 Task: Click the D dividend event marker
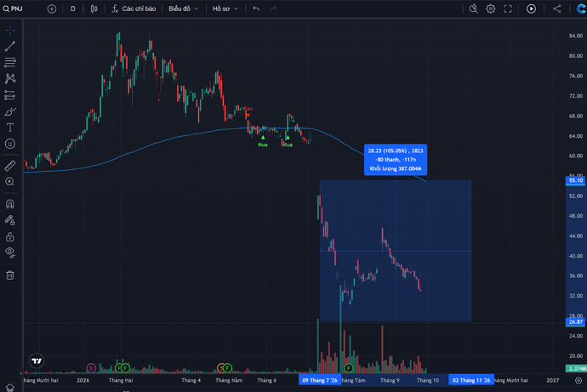coord(91,368)
